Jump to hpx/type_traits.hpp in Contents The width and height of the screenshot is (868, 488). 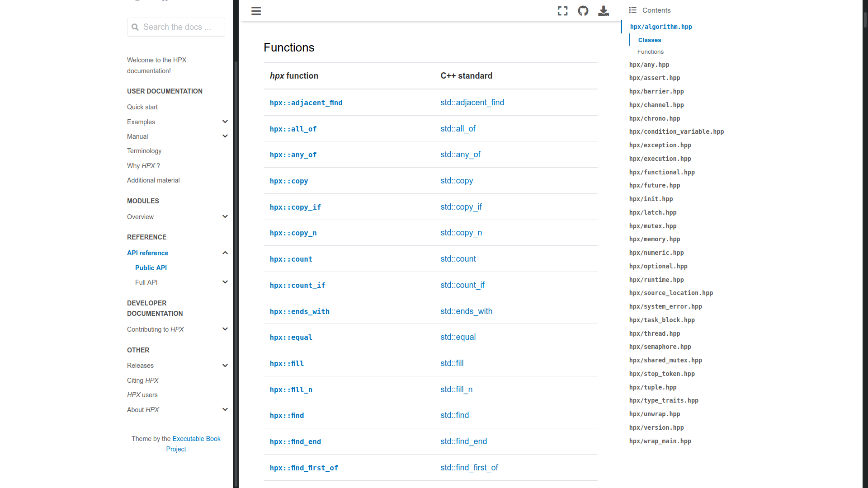coord(664,400)
